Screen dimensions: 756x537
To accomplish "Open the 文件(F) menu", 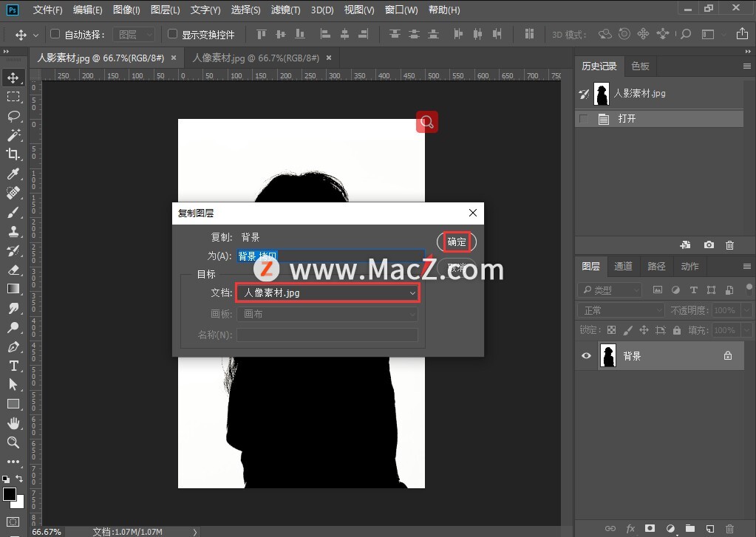I will [x=47, y=10].
